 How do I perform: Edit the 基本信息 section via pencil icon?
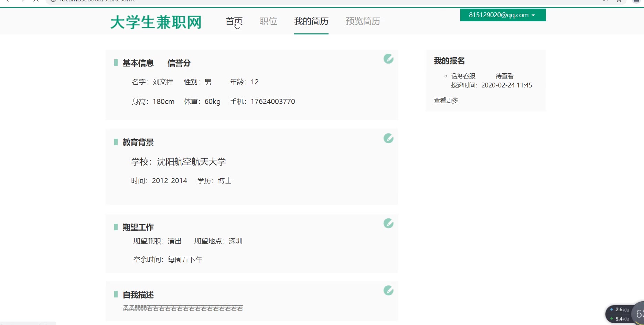pyautogui.click(x=388, y=59)
